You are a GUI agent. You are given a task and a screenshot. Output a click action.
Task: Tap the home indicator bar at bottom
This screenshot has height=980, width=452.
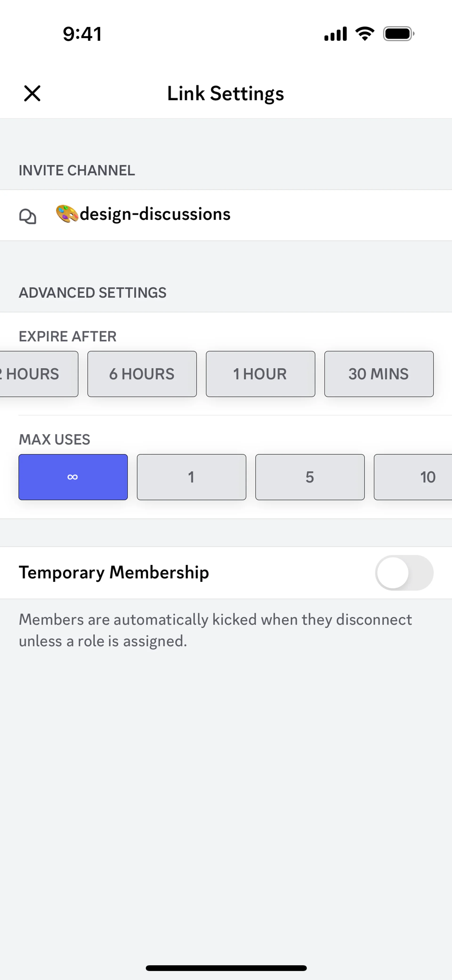pos(226,968)
